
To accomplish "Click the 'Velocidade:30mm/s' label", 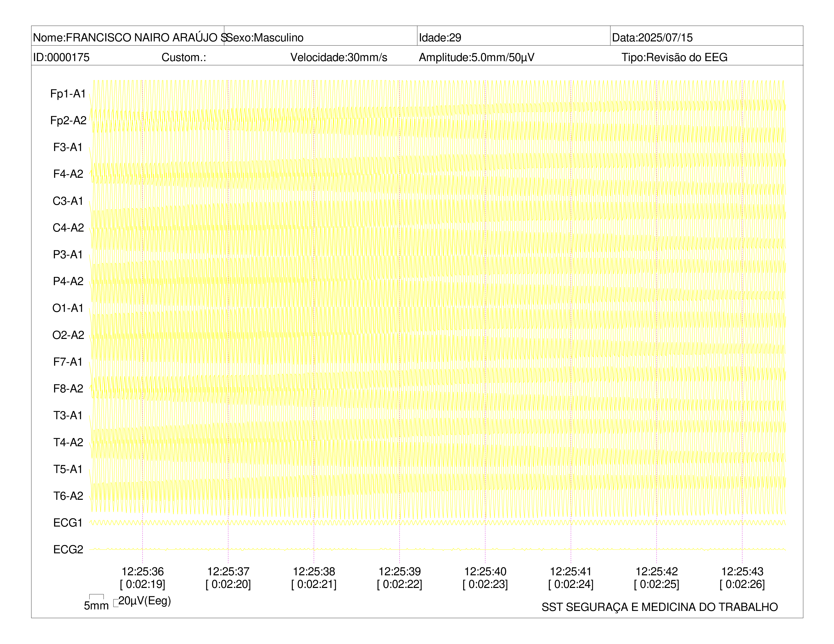I will pos(339,58).
